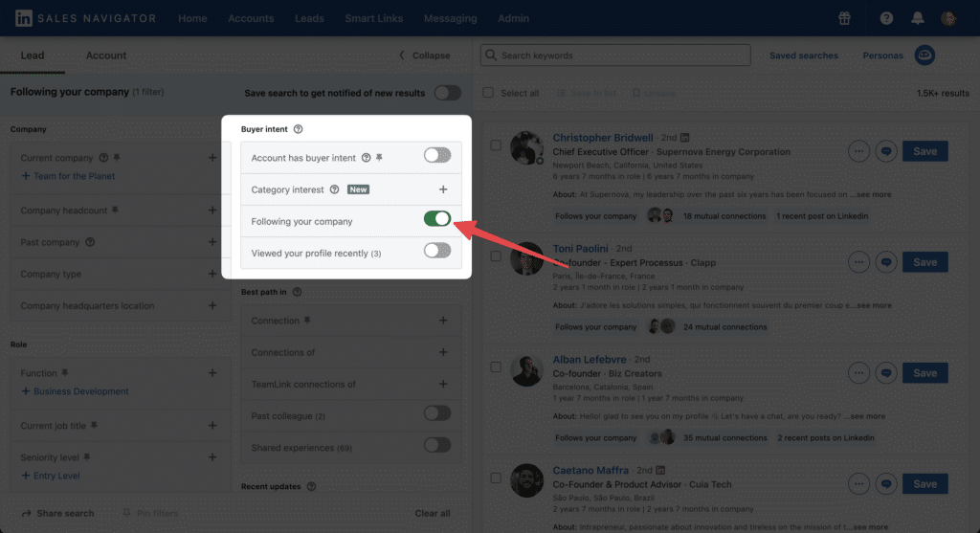
Task: Expand TeamLink connections of filter
Action: tap(443, 385)
